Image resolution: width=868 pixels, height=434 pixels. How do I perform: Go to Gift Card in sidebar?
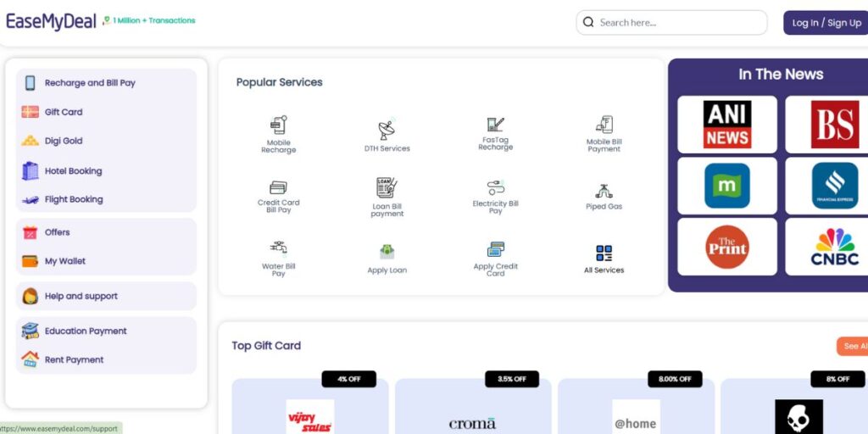point(64,112)
